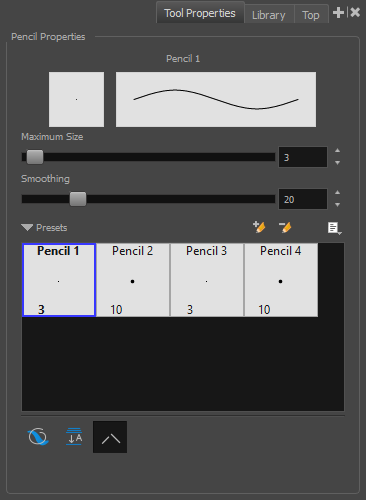The width and height of the screenshot is (366, 500).
Task: Toggle Draw Behind mode icon
Action: 38,437
